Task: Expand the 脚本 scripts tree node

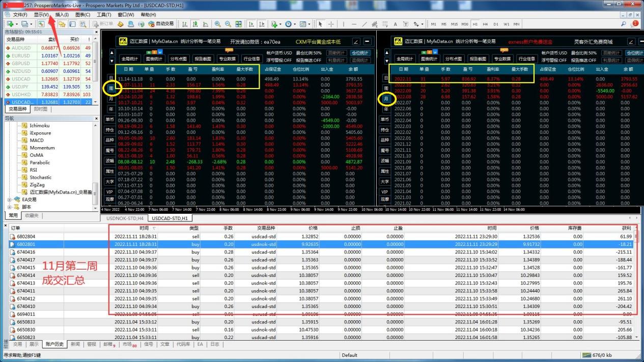Action: [x=10, y=207]
